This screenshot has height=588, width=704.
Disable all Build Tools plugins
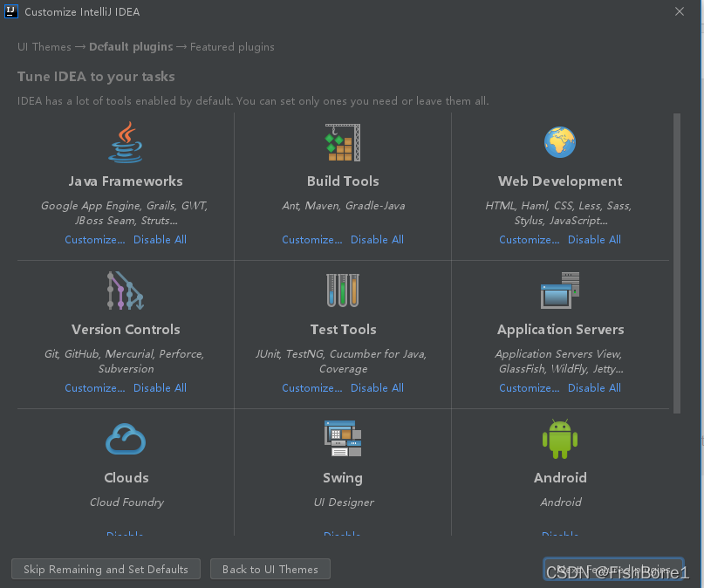pyautogui.click(x=377, y=240)
